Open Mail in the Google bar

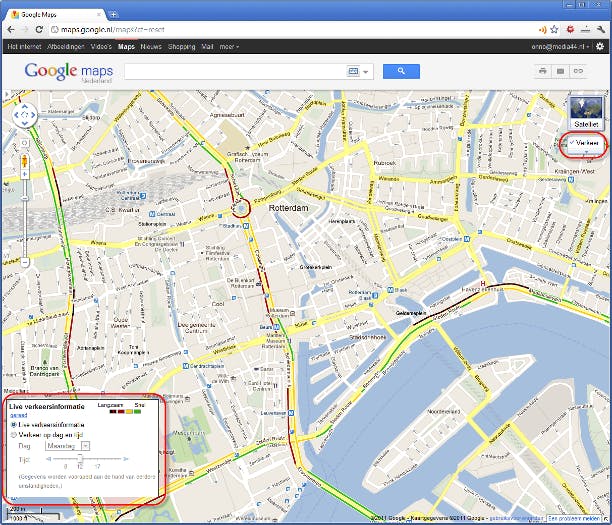(207, 46)
